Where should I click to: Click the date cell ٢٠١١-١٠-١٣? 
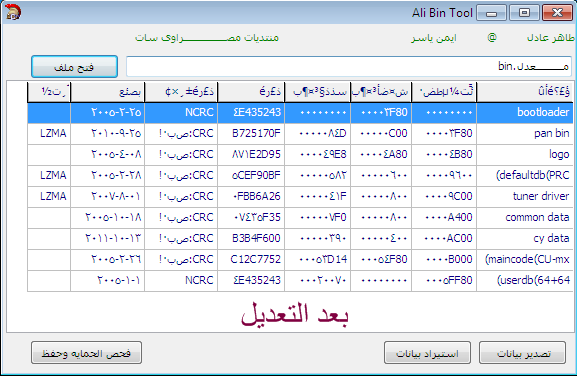(107, 238)
